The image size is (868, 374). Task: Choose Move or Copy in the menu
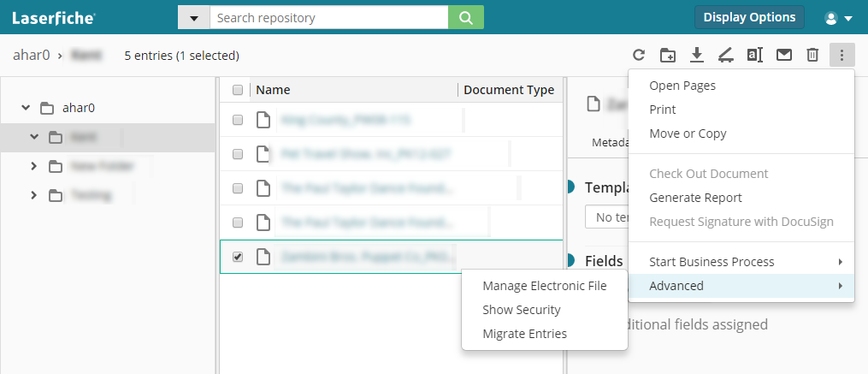click(x=688, y=134)
